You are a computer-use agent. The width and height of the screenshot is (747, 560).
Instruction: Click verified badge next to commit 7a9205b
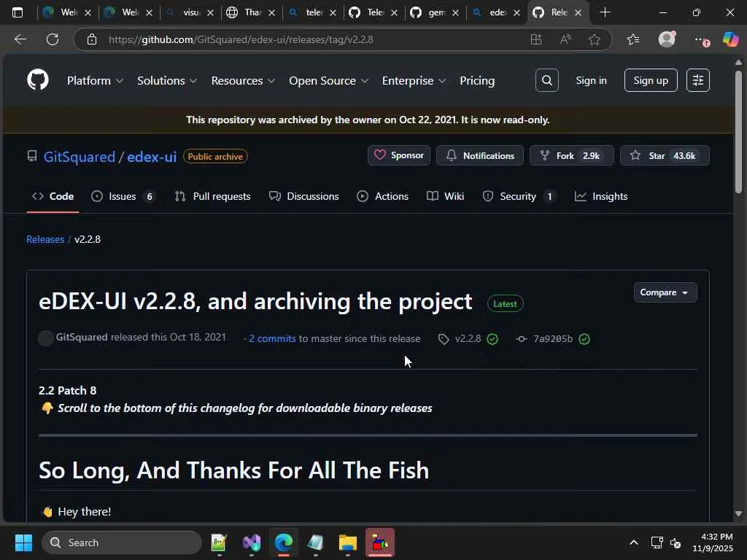coord(584,339)
